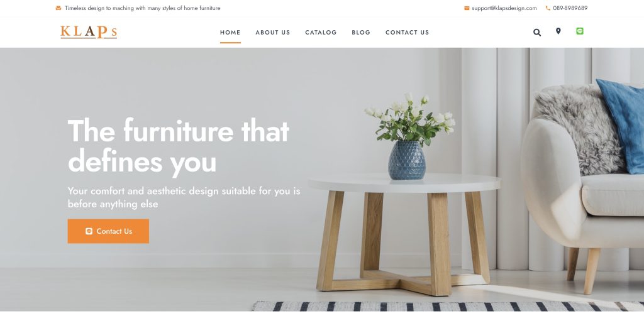Click the location pin icon

pos(558,31)
